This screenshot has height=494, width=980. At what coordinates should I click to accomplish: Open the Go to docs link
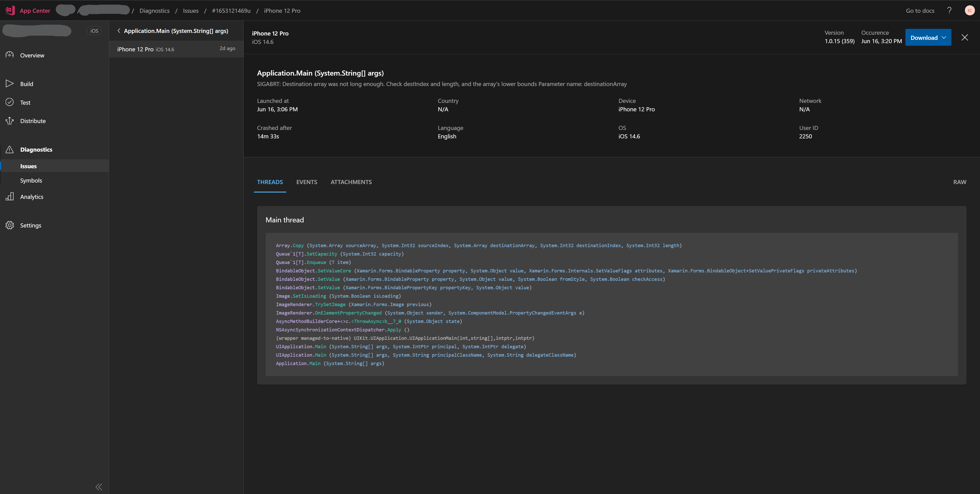(x=919, y=10)
